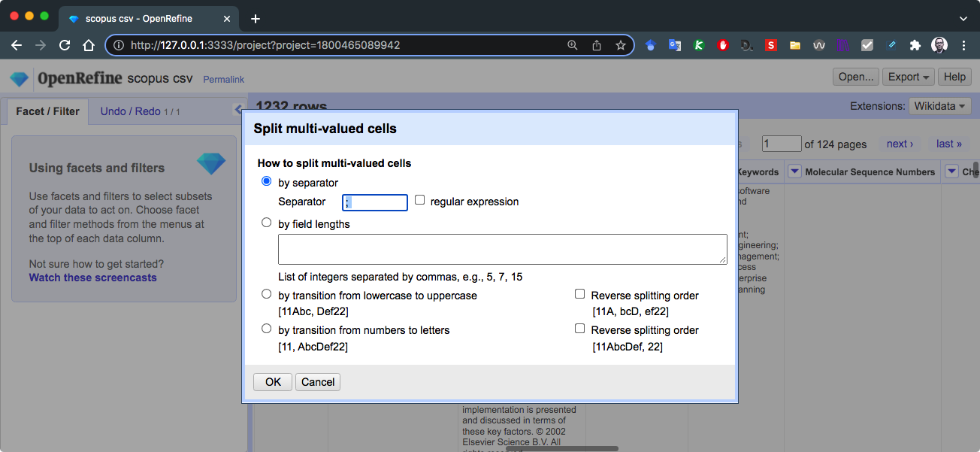This screenshot has width=980, height=452.
Task: Click the browser back arrow
Action: click(x=17, y=45)
